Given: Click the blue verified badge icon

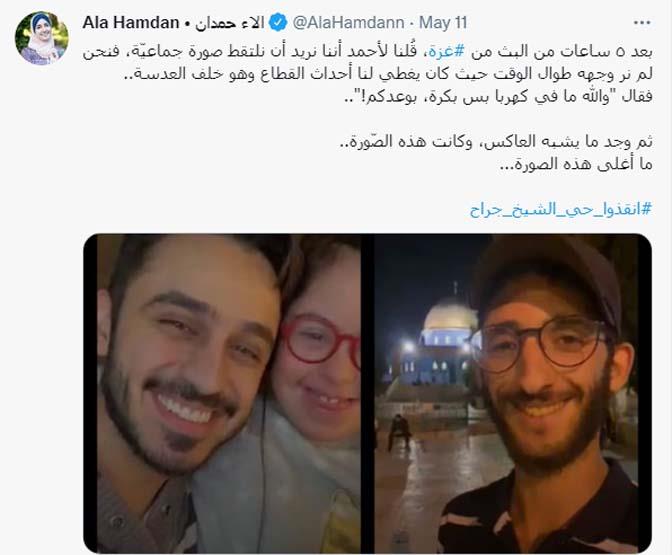Looking at the screenshot, I should [278, 23].
